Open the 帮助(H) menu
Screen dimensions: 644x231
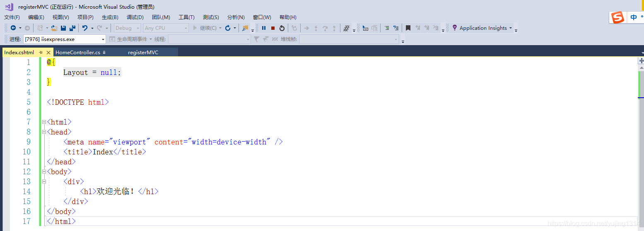coord(288,17)
